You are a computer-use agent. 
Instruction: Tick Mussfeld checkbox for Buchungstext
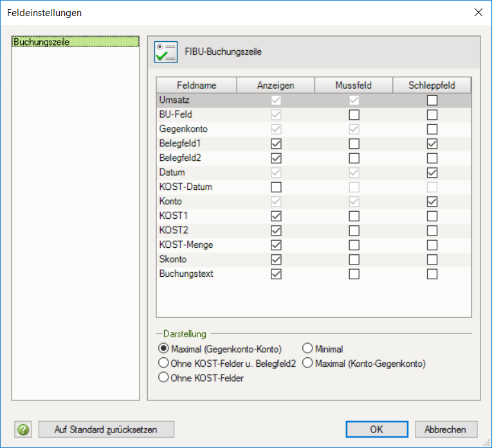(x=354, y=274)
